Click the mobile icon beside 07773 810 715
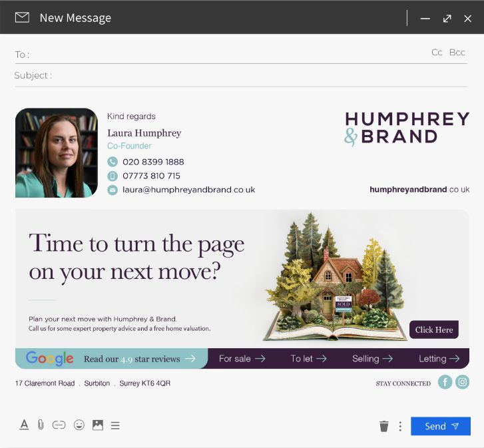Screen dimensions: 484x448 pyautogui.click(x=113, y=176)
